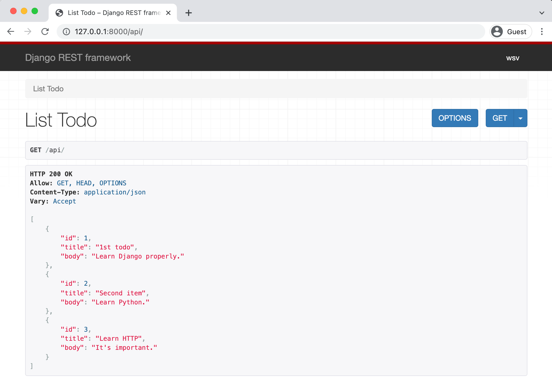Click the macOS red close window button
This screenshot has width=552, height=392.
pos(13,11)
